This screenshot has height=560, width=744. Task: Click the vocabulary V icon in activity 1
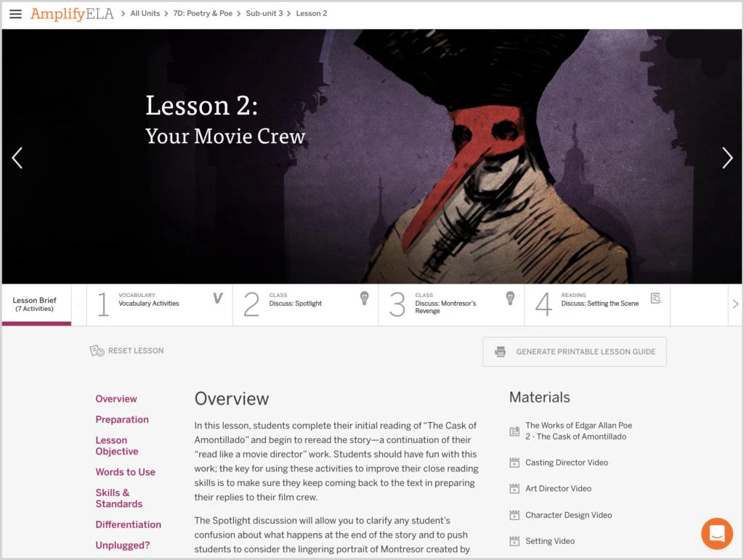click(x=217, y=299)
